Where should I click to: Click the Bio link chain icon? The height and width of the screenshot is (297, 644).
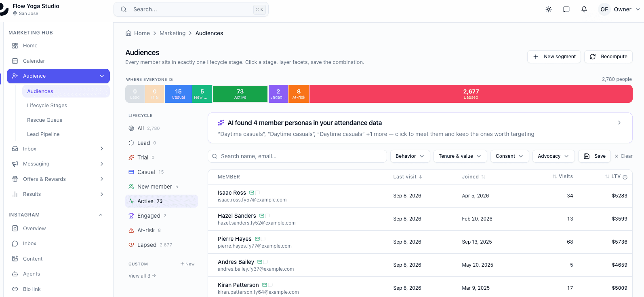[x=15, y=289]
